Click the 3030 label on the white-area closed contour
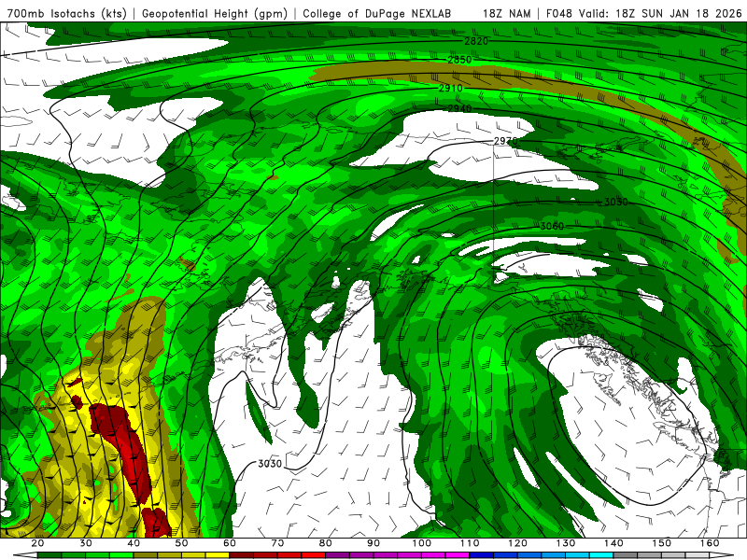This screenshot has height=560, width=747. pyautogui.click(x=270, y=464)
